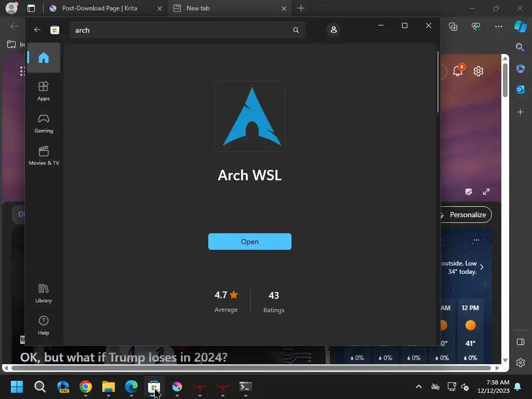Open weather card options menu
This screenshot has width=532, height=399.
pos(476,240)
